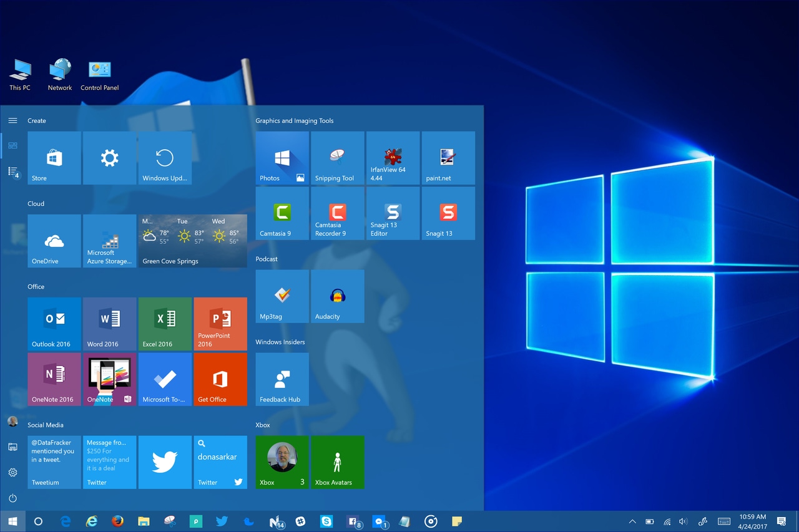Open IrfanView 64 4.44
The height and width of the screenshot is (532, 799).
pos(393,156)
